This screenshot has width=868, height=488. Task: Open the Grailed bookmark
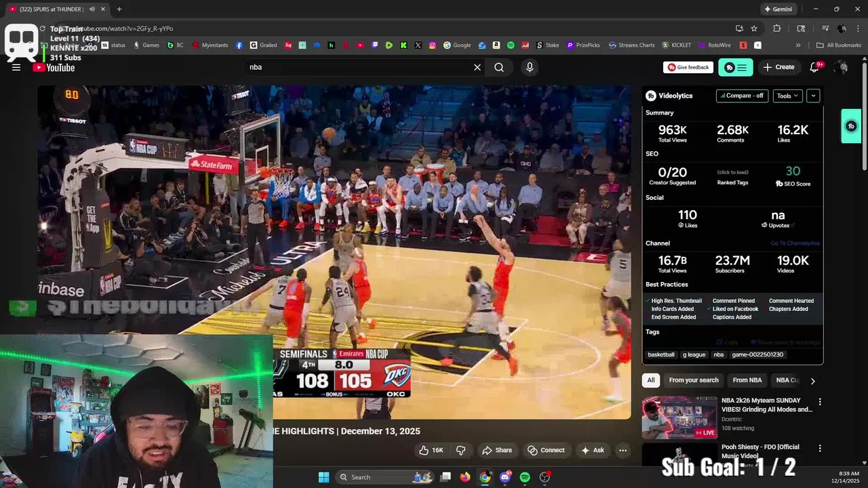click(263, 45)
